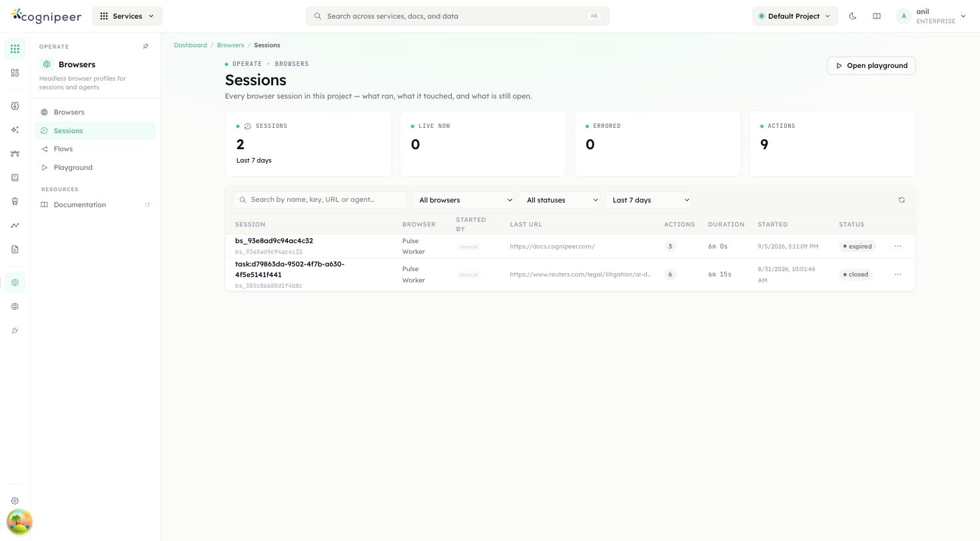Click the refresh sessions icon
This screenshot has height=541, width=980.
(x=901, y=200)
